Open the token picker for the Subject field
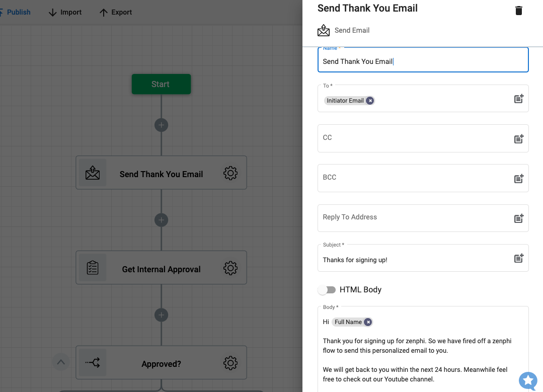Screen dimensions: 543x392 [518, 258]
